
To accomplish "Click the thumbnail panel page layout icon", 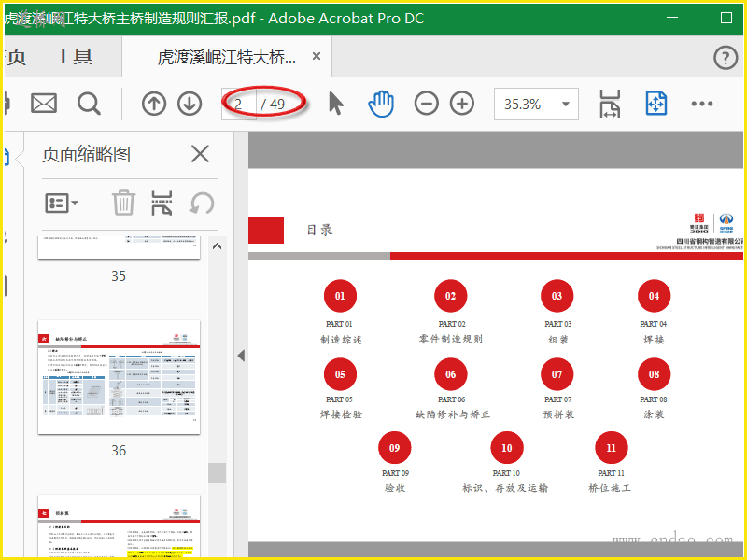I will pos(162,203).
